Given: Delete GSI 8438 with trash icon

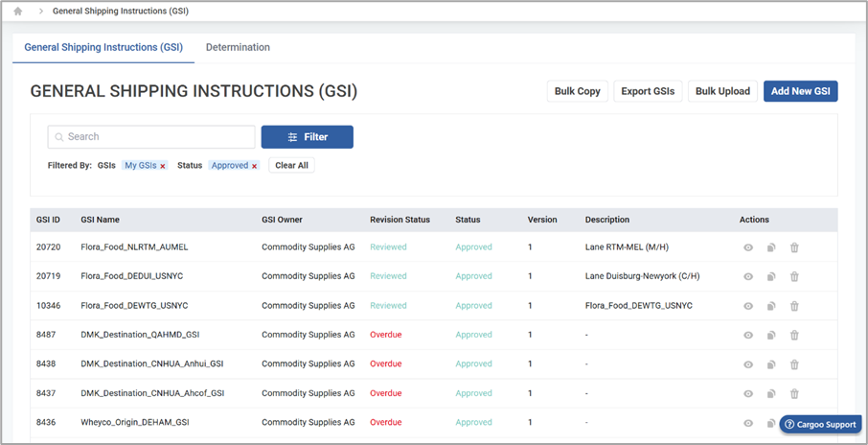Looking at the screenshot, I should tap(794, 364).
